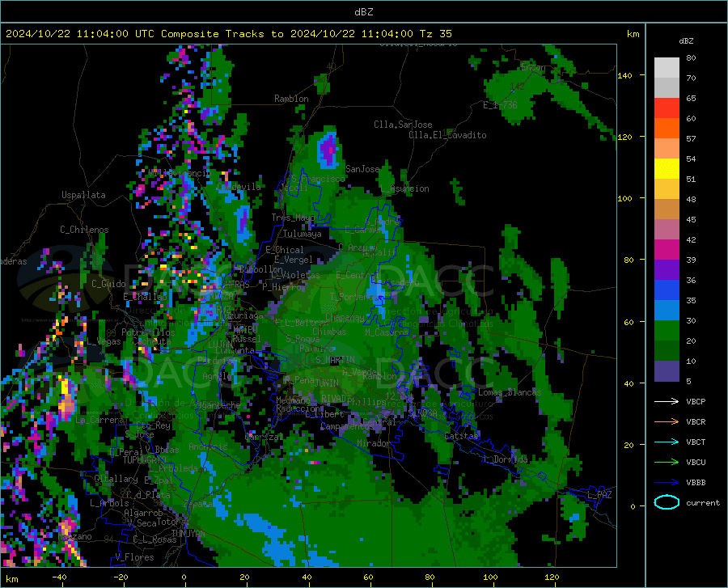Click the 140 km mark on vertical axis

[x=624, y=76]
